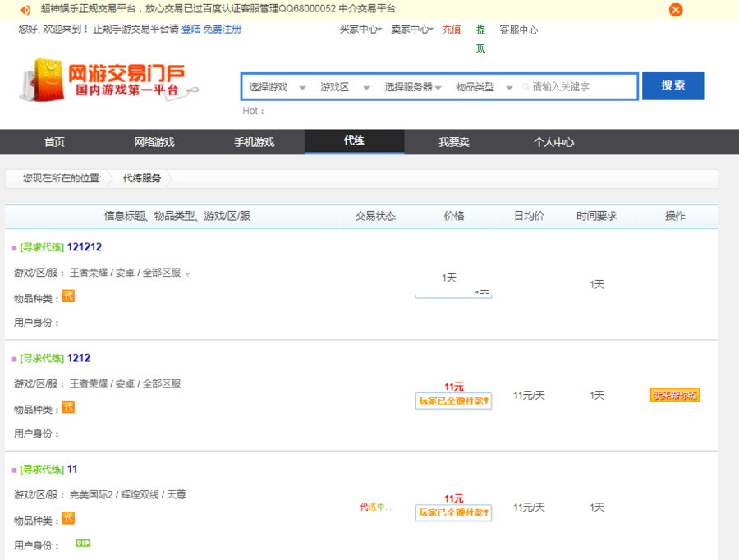Screen dimensions: 739x560
Task: Open the 选择游戏 dropdown
Action: 277,87
